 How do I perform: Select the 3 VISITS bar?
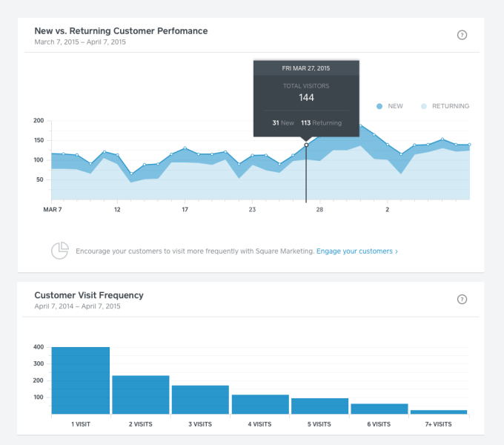click(x=200, y=399)
